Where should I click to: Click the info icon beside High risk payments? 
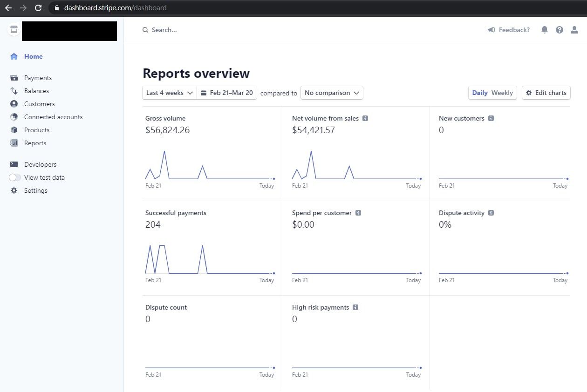[355, 307]
